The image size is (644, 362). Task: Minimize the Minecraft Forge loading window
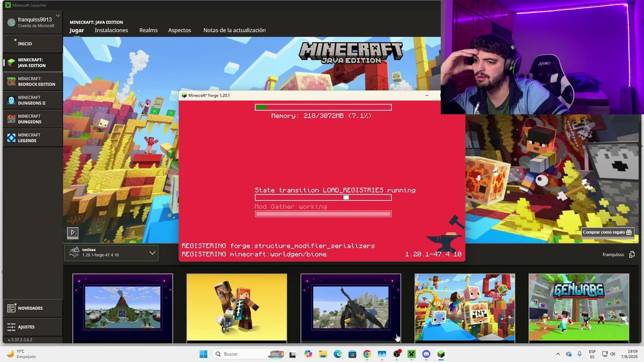427,96
